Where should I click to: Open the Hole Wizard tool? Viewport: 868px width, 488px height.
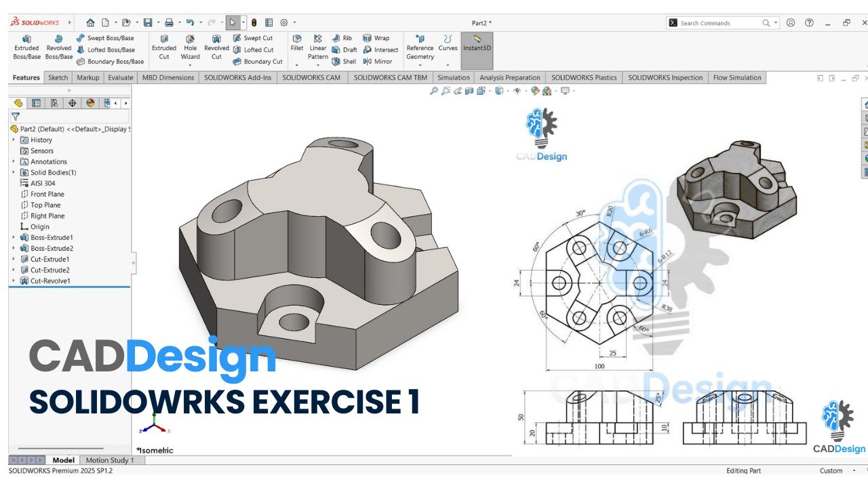click(191, 47)
